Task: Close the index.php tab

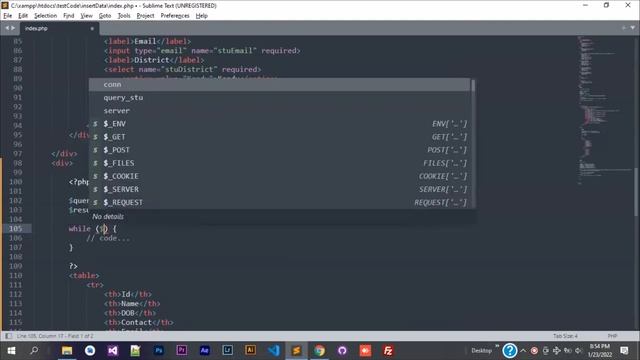Action: [x=92, y=28]
